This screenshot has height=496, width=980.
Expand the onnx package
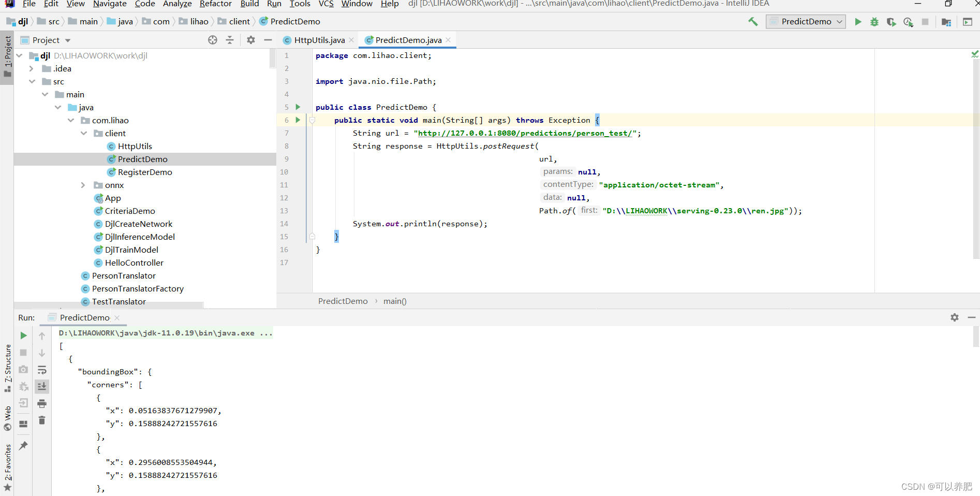click(83, 185)
